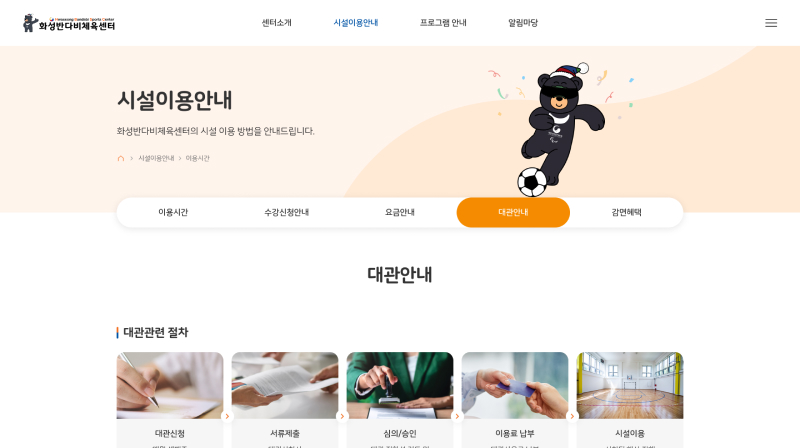Click 시설이용안내 breadcrumb link
Viewport: 800px width, 448px height.
(x=156, y=159)
